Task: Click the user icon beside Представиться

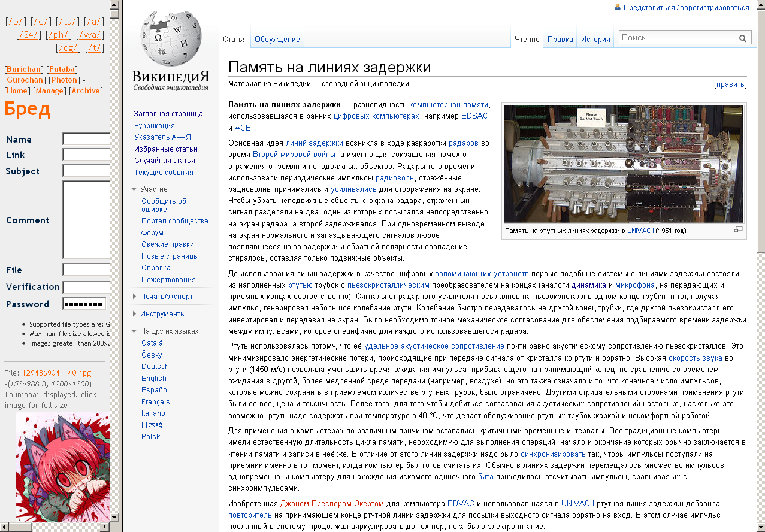Action: click(618, 7)
